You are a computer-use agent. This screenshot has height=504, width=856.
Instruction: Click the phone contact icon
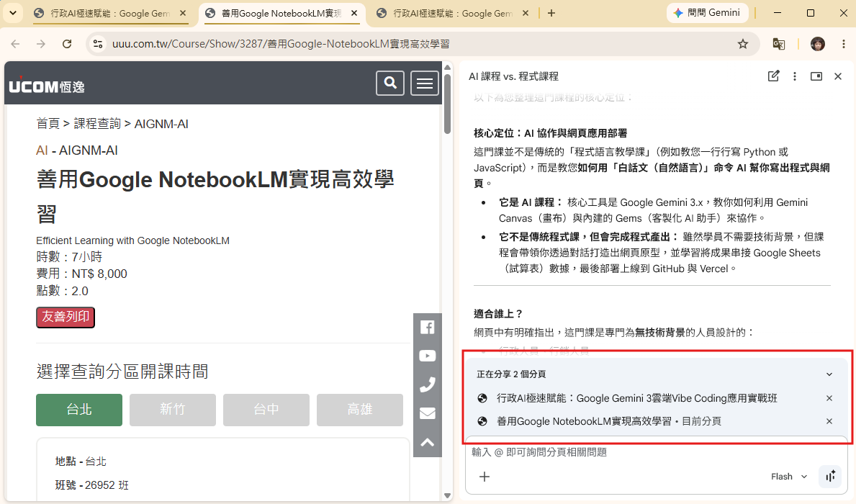(x=428, y=385)
